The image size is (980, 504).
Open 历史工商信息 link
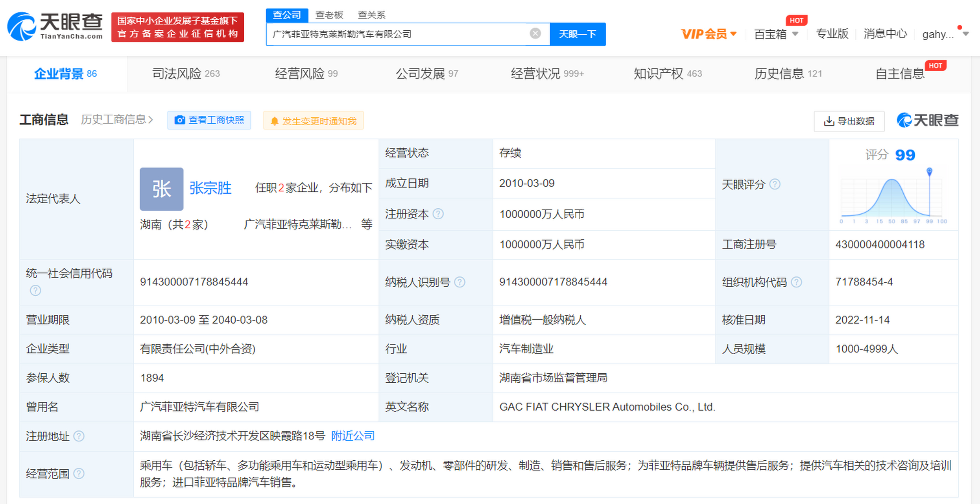(x=117, y=120)
